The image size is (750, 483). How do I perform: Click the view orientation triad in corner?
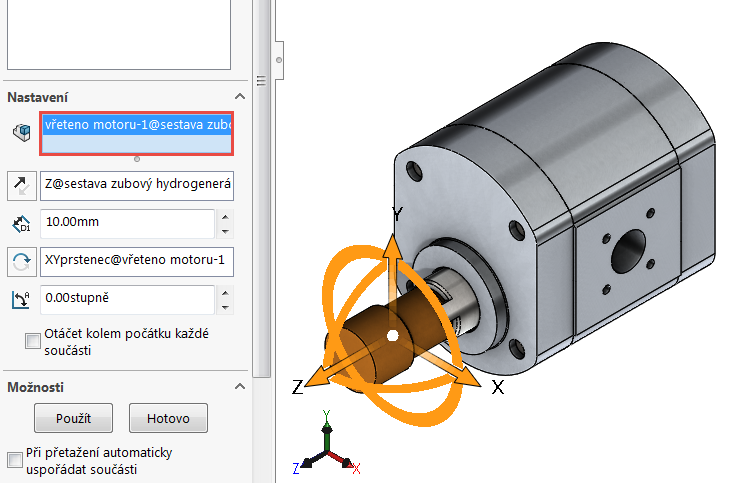click(326, 447)
